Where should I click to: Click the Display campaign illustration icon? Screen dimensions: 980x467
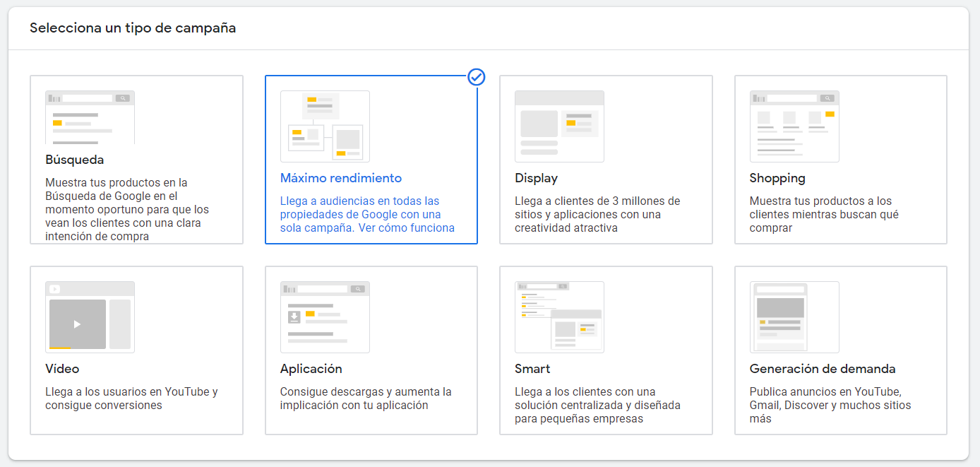click(x=559, y=126)
